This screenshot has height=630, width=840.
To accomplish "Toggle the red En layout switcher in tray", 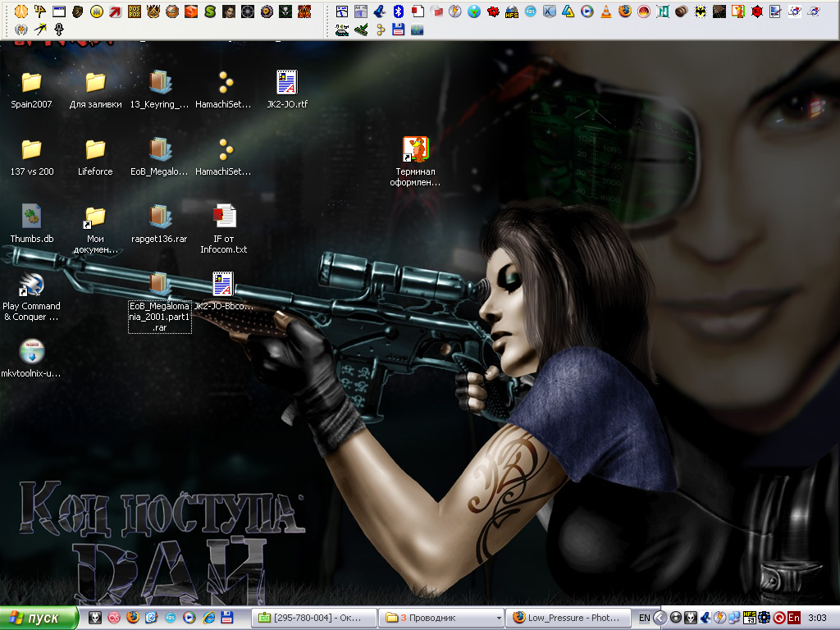I will tap(794, 617).
